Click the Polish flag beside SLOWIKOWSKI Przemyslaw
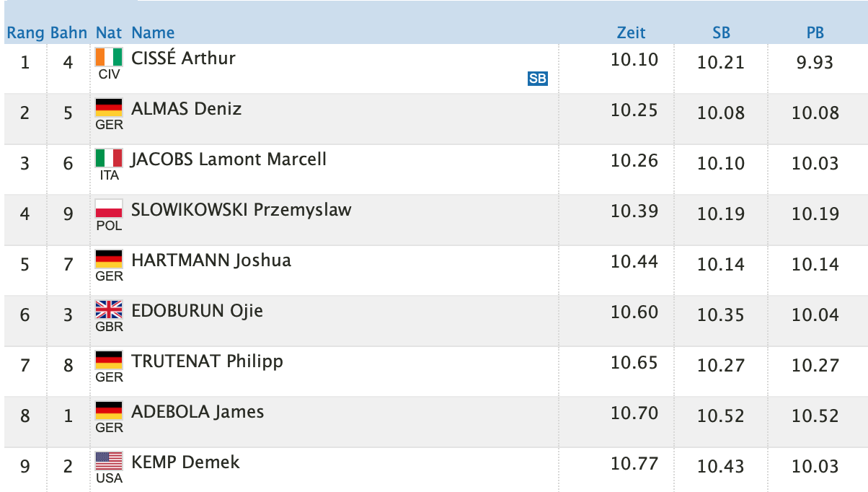The image size is (868, 492). tap(109, 208)
